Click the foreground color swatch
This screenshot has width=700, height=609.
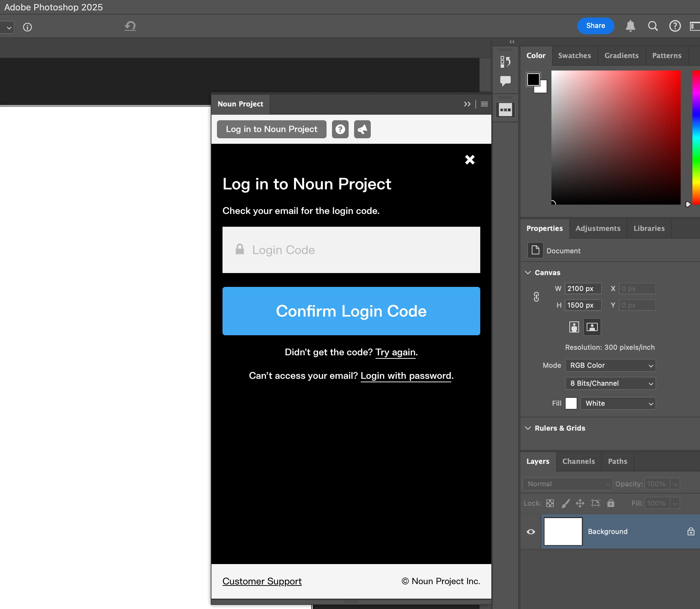coord(533,79)
